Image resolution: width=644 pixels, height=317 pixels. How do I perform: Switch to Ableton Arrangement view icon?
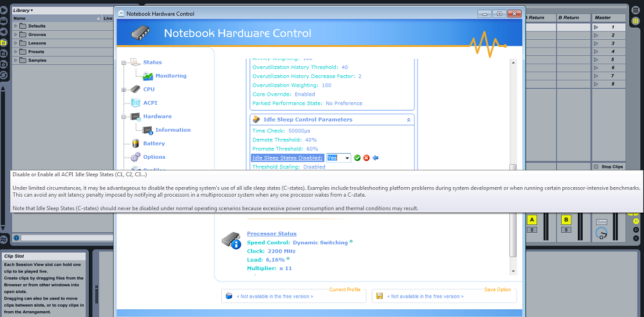tap(635, 10)
